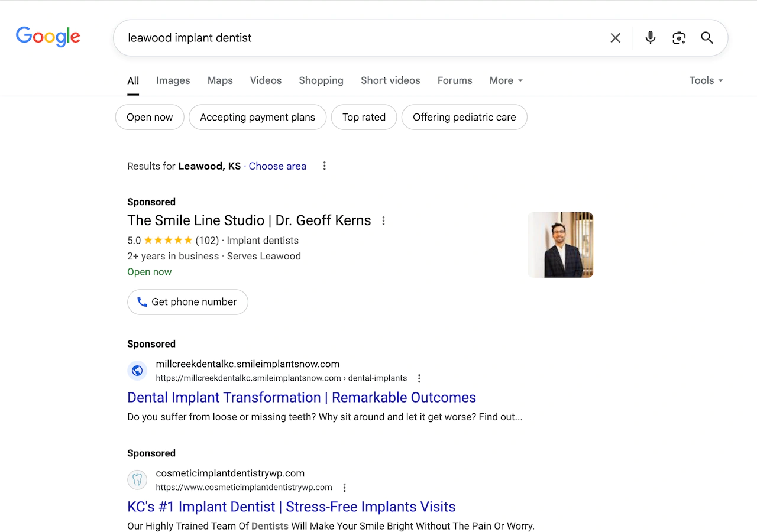Click the millcreekdentalkc dental-implants breadcrumb URL

pyautogui.click(x=282, y=378)
